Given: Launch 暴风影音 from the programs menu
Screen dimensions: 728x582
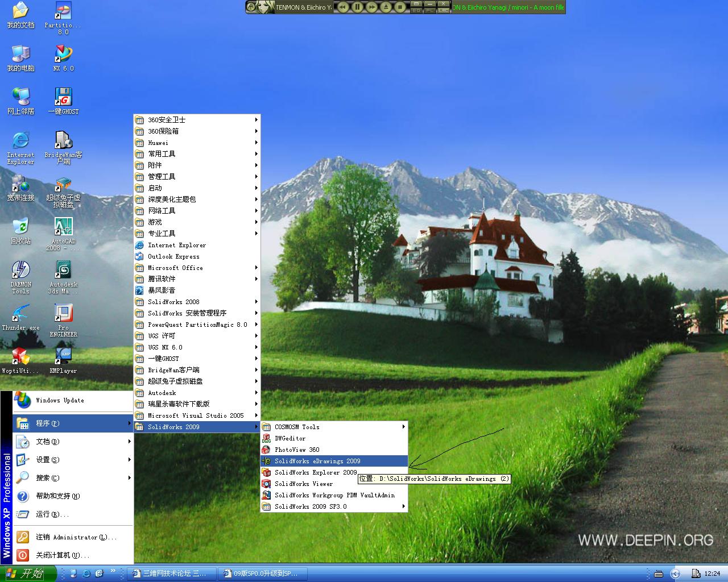Looking at the screenshot, I should (197, 290).
